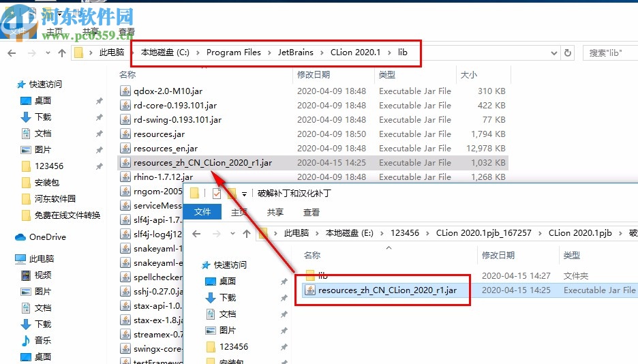Click CLion 2020.1pjb breadcrumb in front window

coord(580,233)
